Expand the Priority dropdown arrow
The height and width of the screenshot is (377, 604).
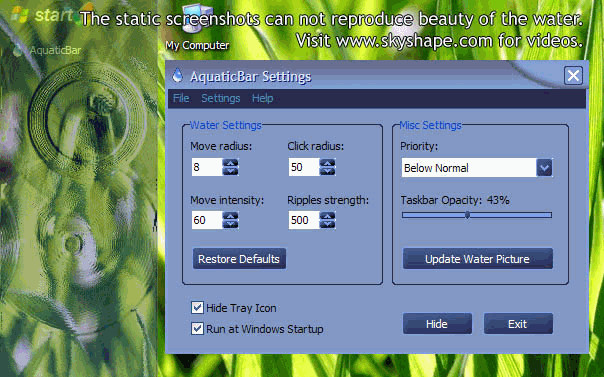tap(544, 168)
